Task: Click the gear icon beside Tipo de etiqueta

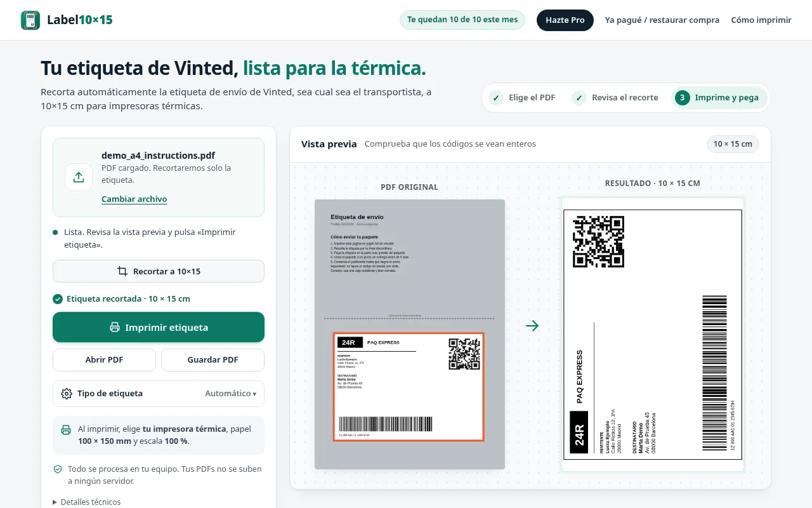Action: point(67,394)
